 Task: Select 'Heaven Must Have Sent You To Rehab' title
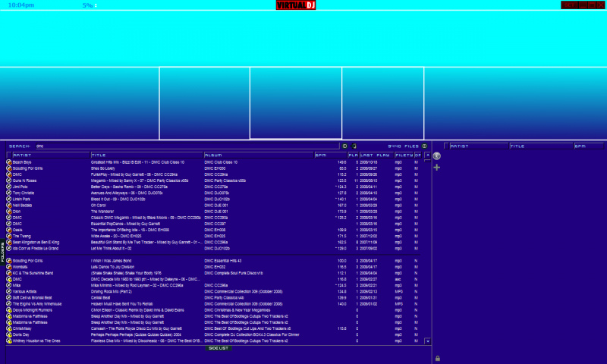coord(122,304)
